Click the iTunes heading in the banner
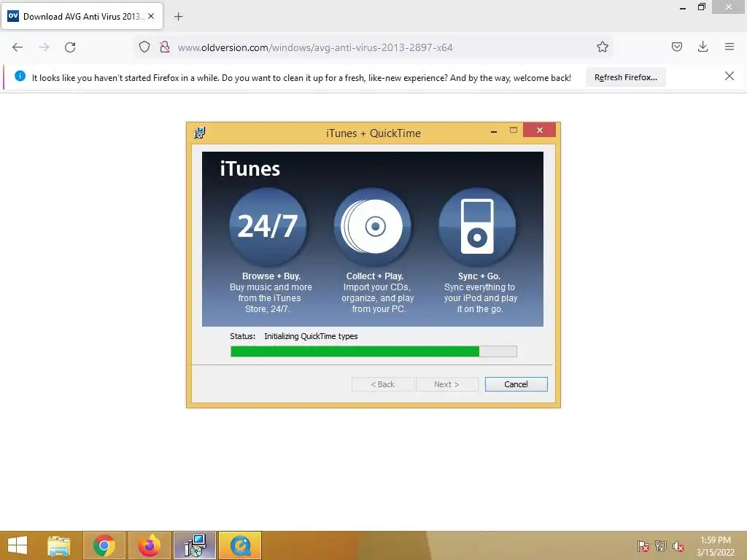Screen dimensions: 747x560 pos(250,169)
